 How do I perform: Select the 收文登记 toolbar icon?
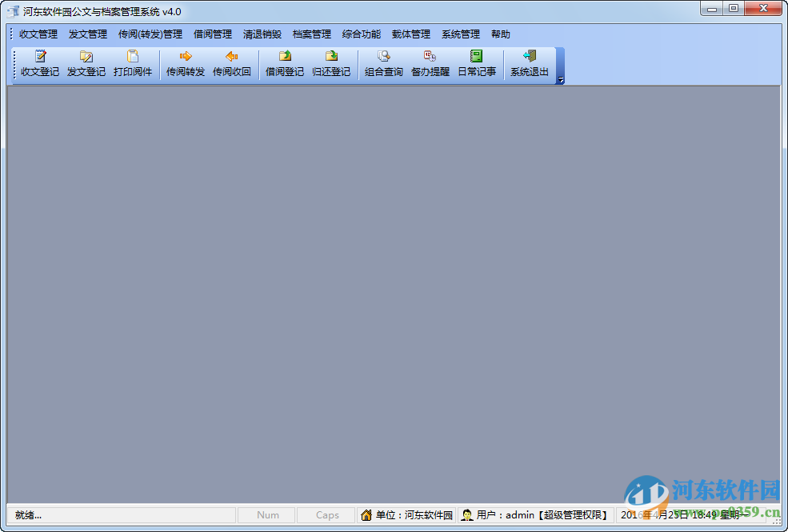click(x=38, y=64)
